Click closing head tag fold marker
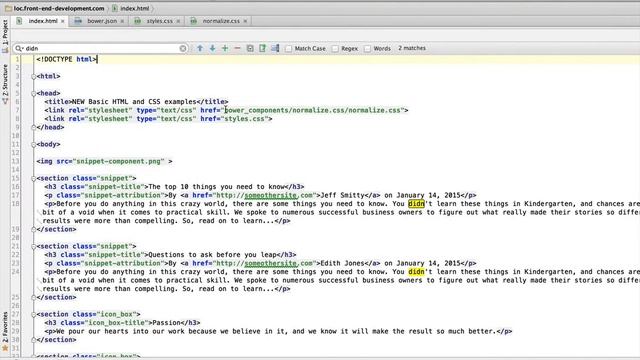This screenshot has width=640, height=360. pos(33,127)
